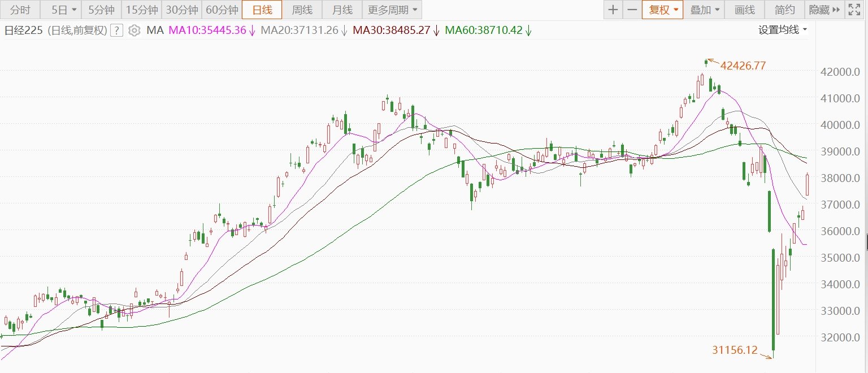Viewport: 868px width, 373px height.
Task: Select the 日线 daily chart tab
Action: 262,10
